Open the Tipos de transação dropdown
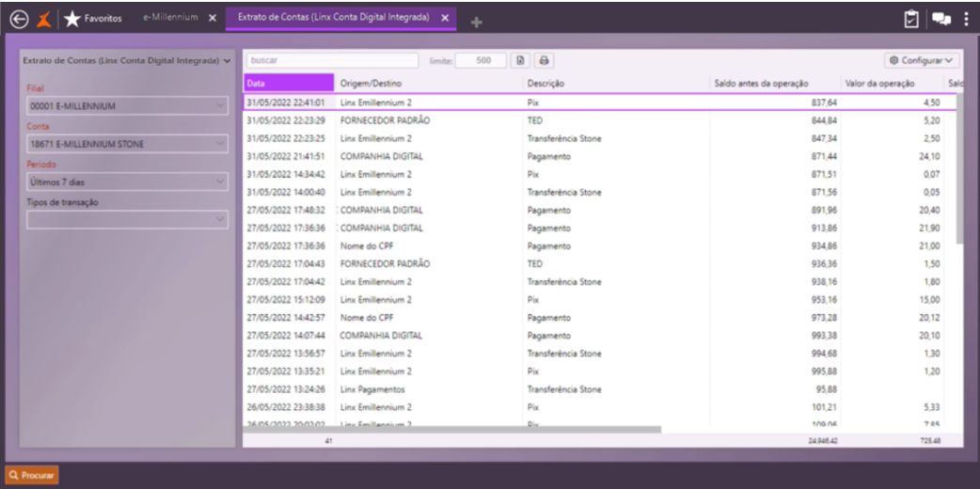980x489 pixels. coord(127,219)
